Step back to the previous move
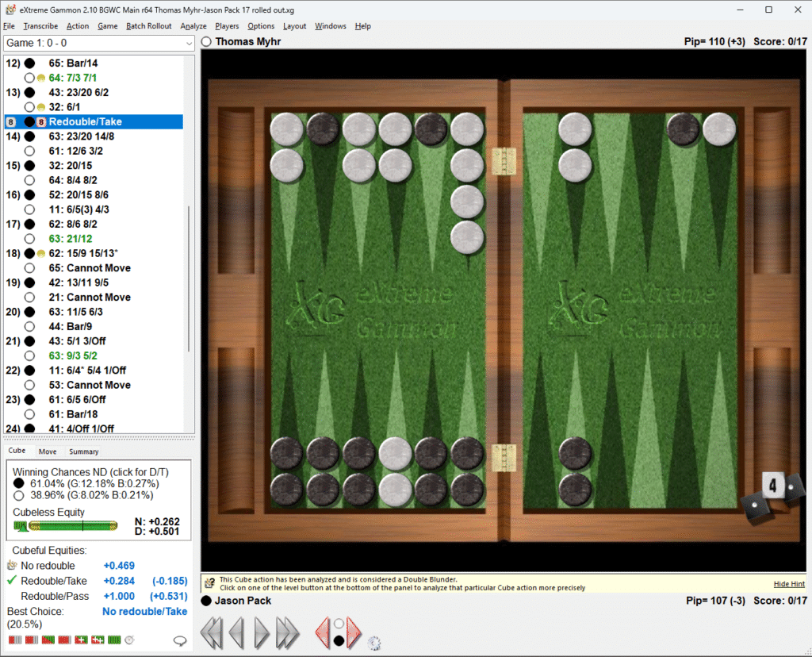Image resolution: width=812 pixels, height=657 pixels. click(x=236, y=632)
